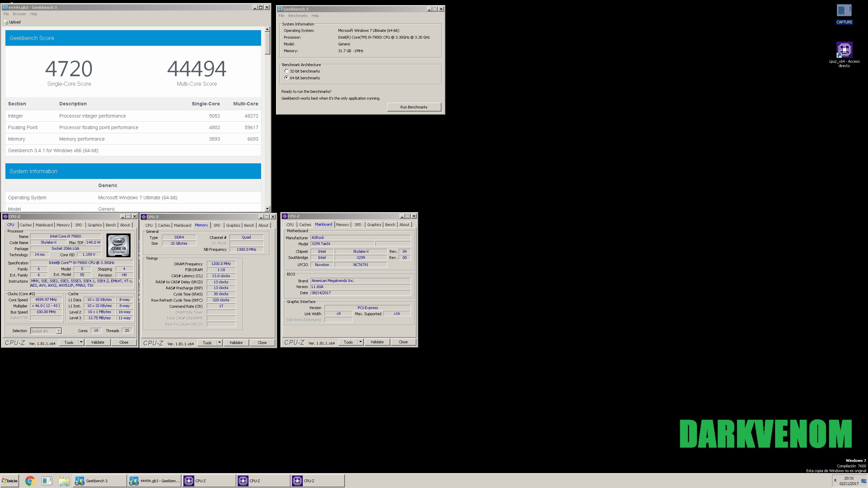The width and height of the screenshot is (868, 488).
Task: Click the CPU-Z title icon of the Memory window
Action: point(144,217)
